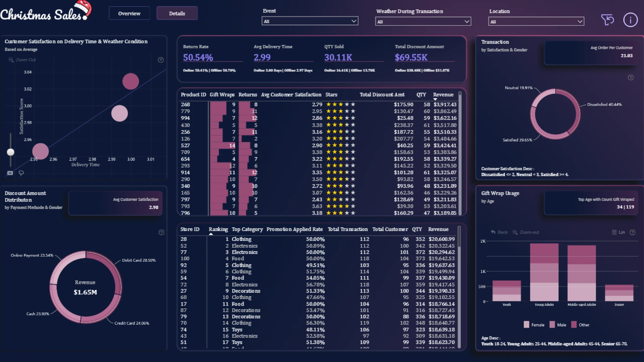Click the Top Age value 34 | 119
This screenshot has width=644, height=362.
626,207
